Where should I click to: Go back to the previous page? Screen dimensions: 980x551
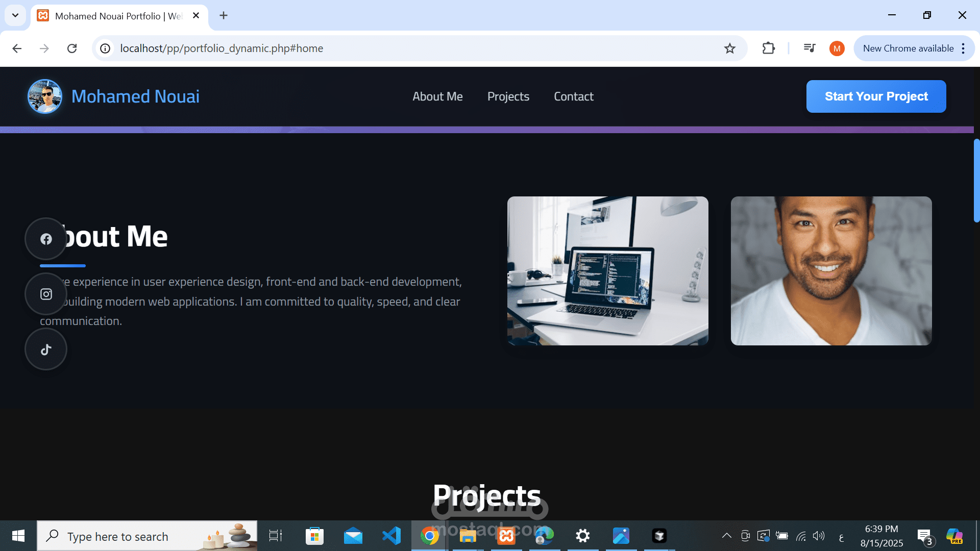point(17,48)
